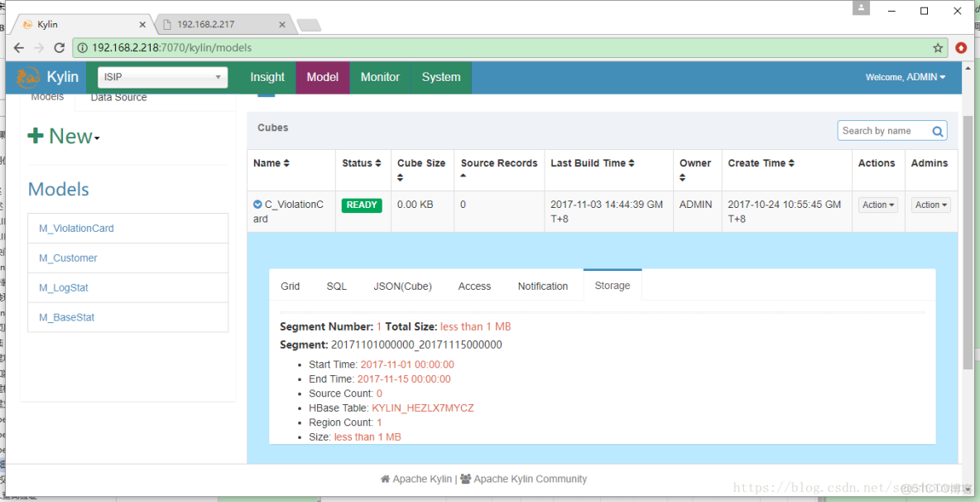Open the ISIP project dropdown
980x502 pixels.
[x=162, y=77]
